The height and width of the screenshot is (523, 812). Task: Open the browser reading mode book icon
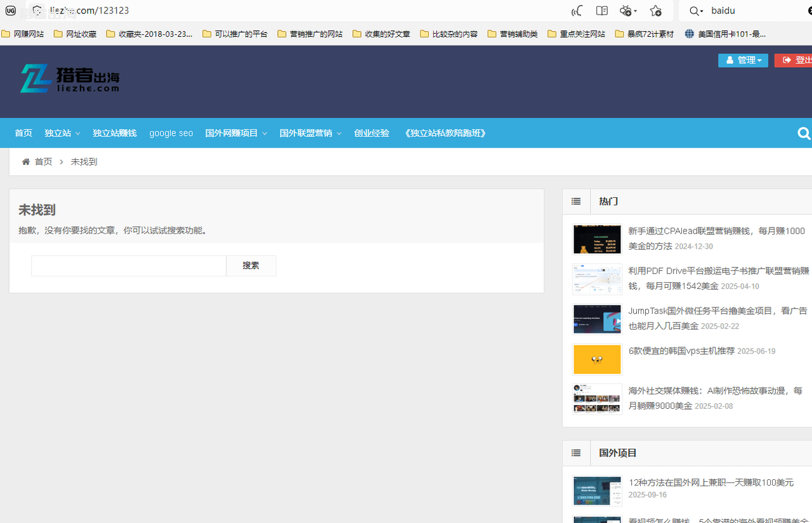pos(601,10)
